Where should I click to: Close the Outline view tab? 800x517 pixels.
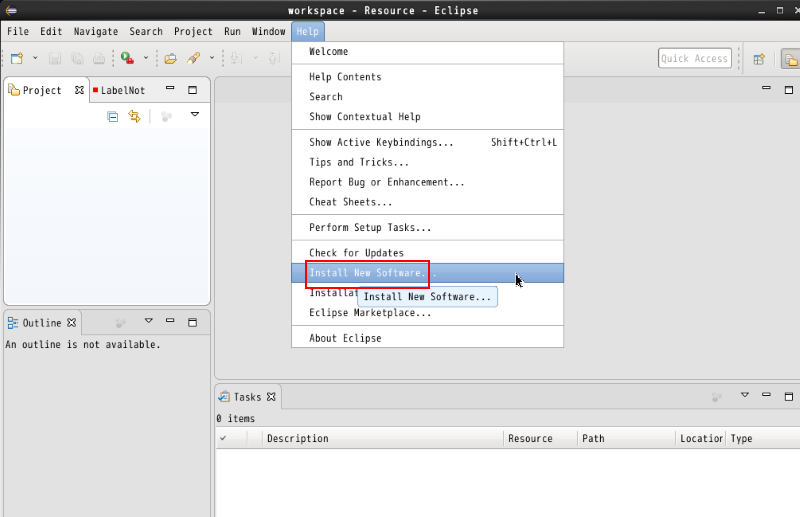(x=71, y=323)
